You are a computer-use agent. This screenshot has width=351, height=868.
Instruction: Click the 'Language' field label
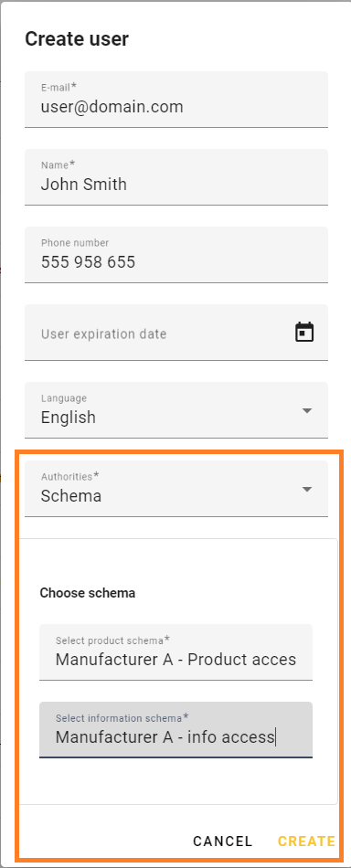64,398
